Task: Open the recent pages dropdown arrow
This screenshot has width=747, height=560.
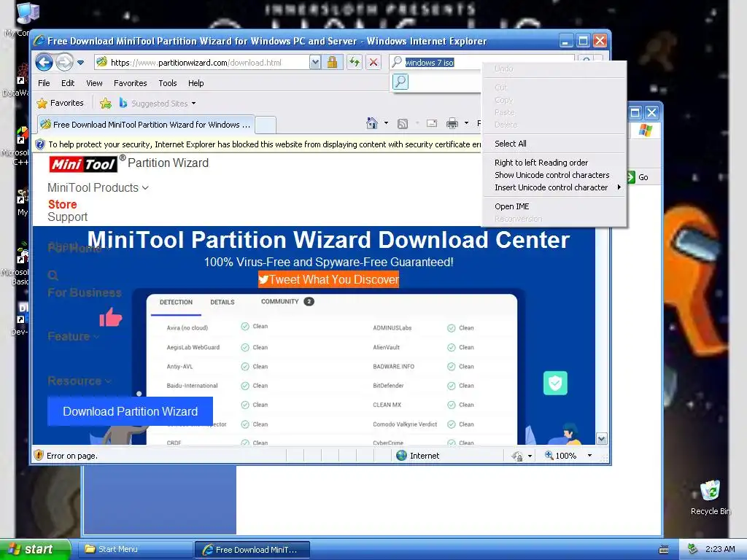Action: point(80,63)
